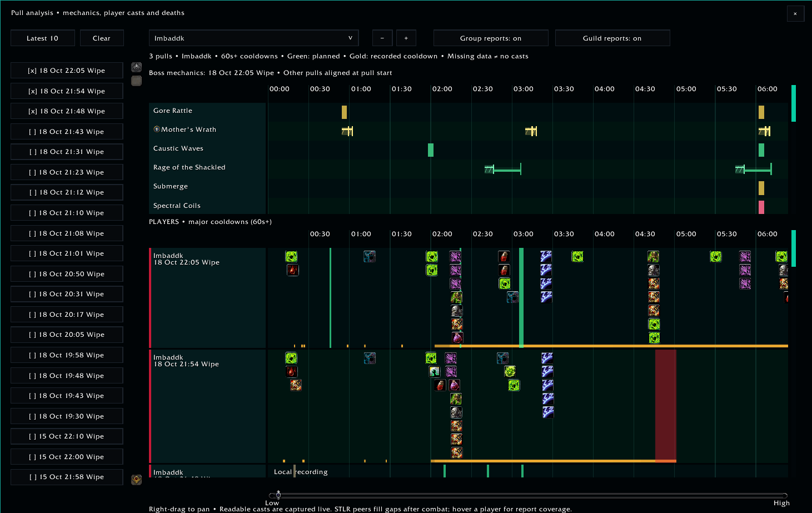Select the Latest 10 button

(42, 38)
